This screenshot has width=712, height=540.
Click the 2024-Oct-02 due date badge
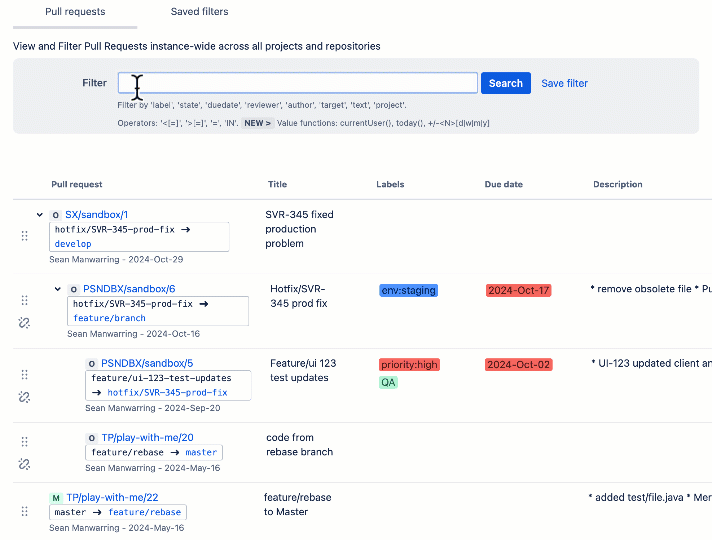coord(519,365)
